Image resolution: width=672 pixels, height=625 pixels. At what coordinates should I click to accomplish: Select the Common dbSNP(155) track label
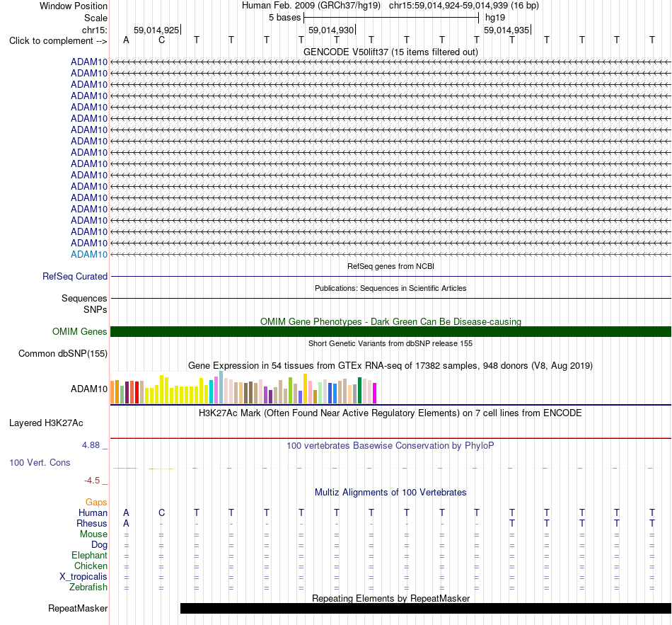click(63, 353)
